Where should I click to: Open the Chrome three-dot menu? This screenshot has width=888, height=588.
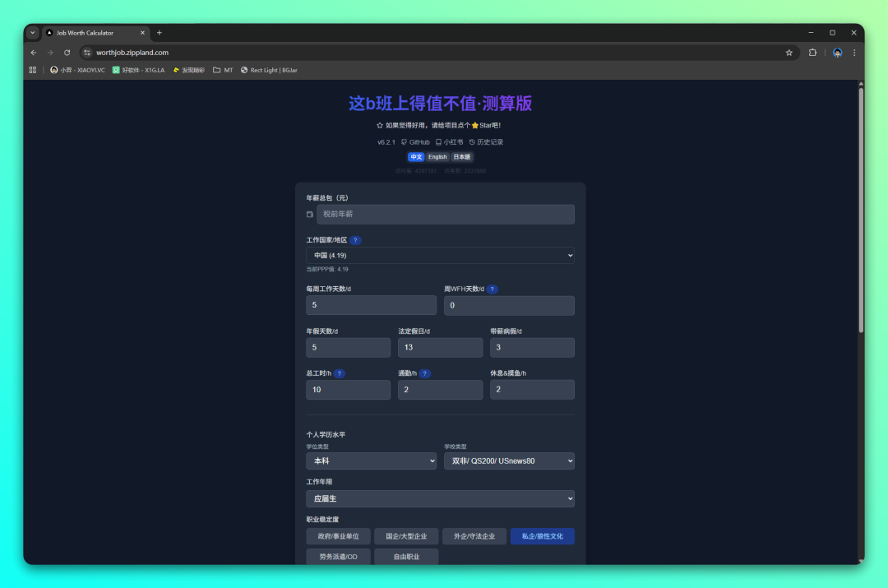[854, 53]
